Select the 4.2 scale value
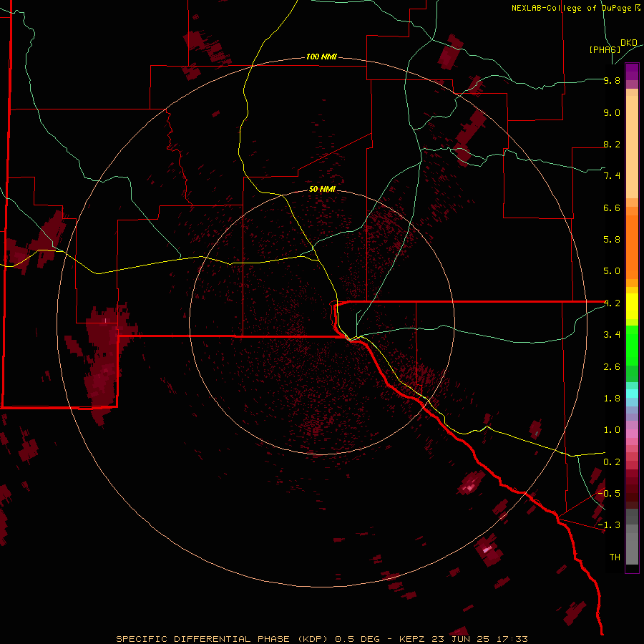 (x=612, y=303)
